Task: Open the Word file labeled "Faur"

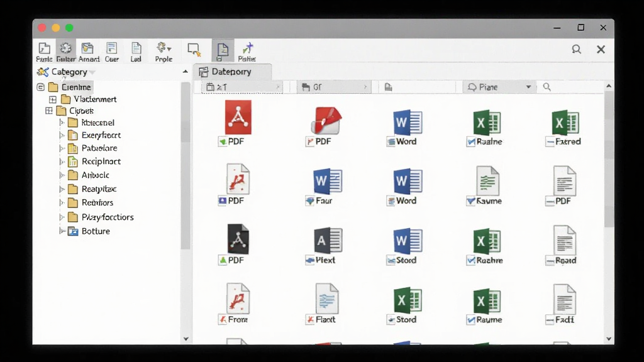Action: point(327,181)
